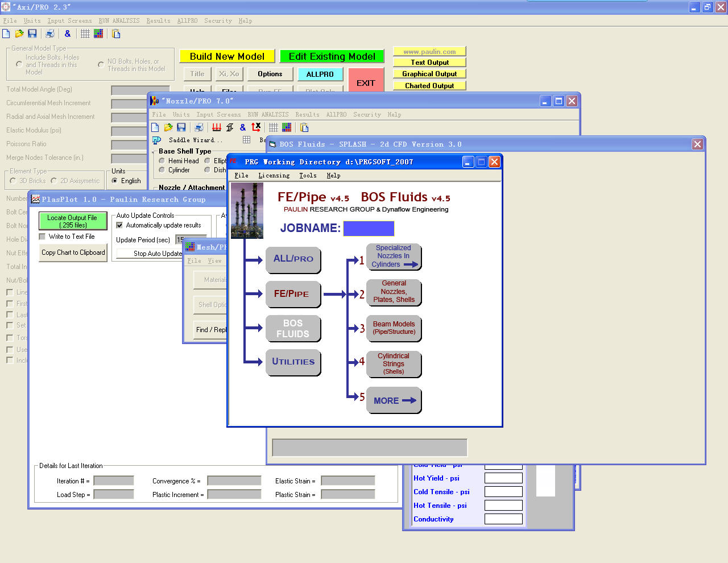728x563 pixels.
Task: Open File menu in PRG Working Directory window
Action: 241,175
